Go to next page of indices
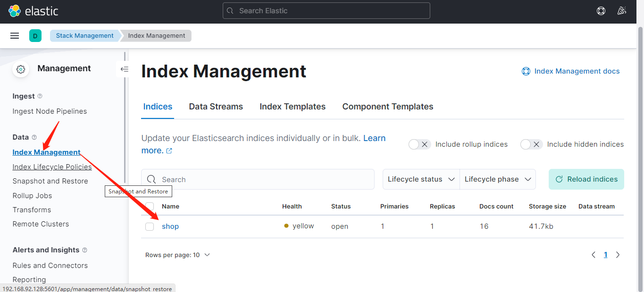 point(618,255)
